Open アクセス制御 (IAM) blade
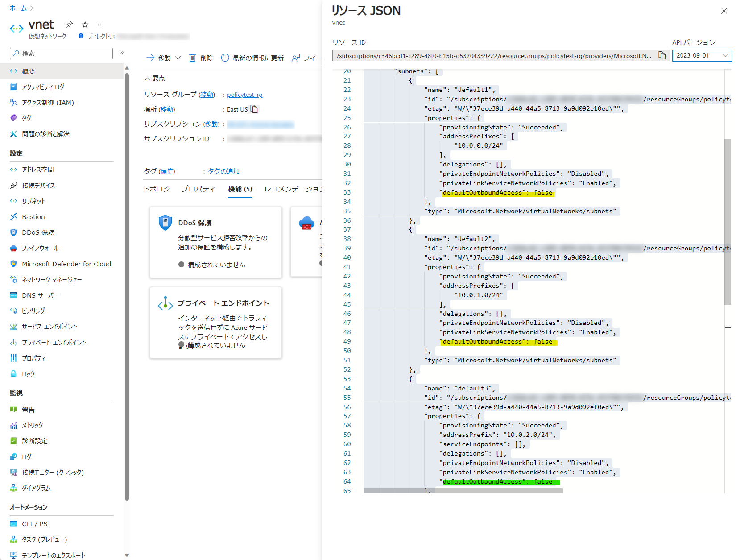740x560 pixels. [48, 103]
